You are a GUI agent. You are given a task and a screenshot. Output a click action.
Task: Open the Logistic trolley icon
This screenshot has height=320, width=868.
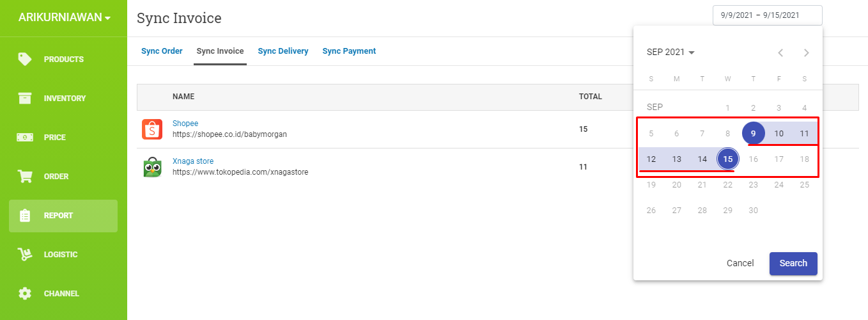pos(25,255)
